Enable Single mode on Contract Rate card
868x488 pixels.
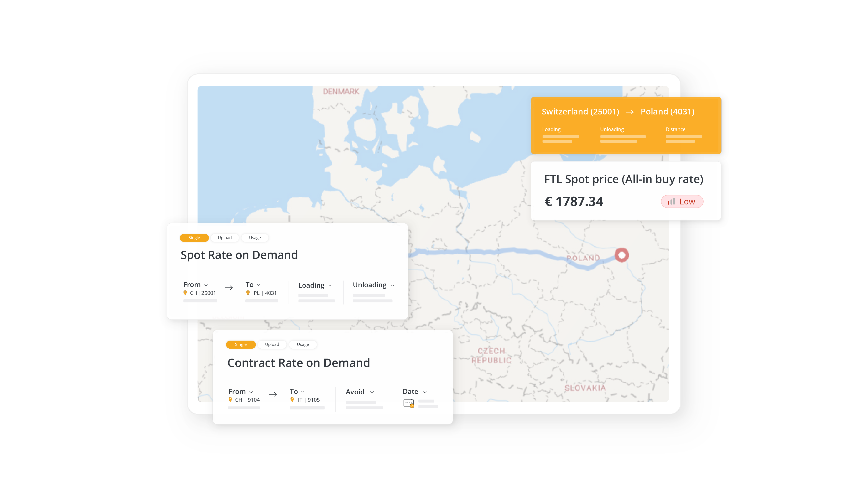tap(241, 344)
